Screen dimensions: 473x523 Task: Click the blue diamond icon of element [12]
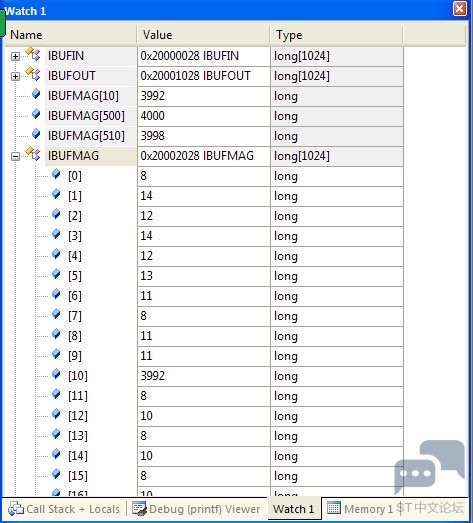point(56,414)
